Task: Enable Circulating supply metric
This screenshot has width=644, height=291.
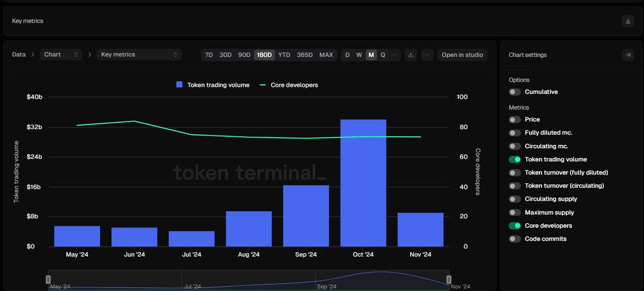Action: coord(515,199)
